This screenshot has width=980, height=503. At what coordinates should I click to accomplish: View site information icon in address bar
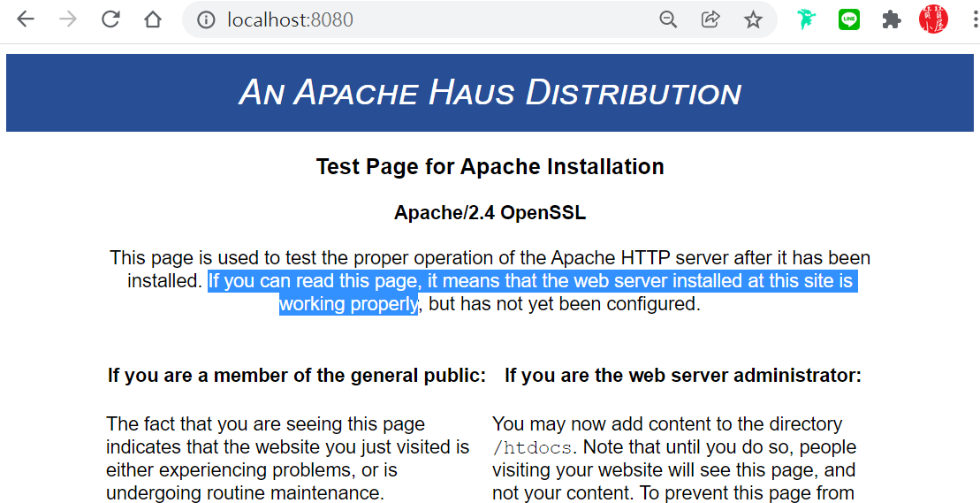206,20
